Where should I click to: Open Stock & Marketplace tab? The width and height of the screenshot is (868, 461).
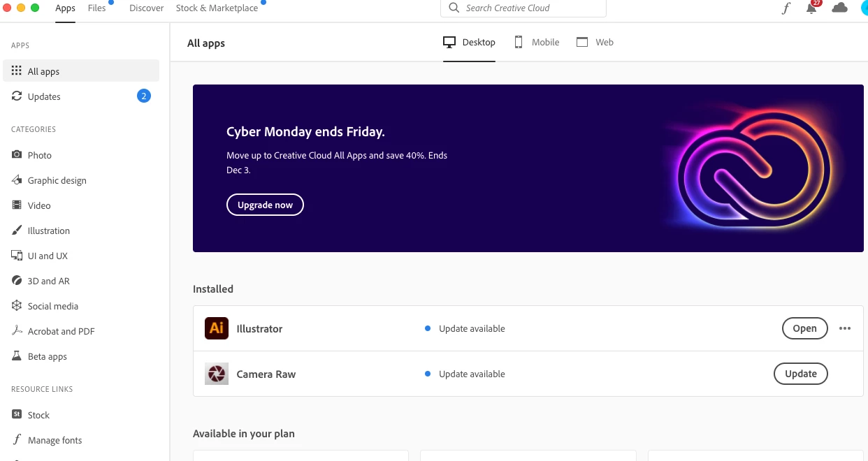click(217, 8)
